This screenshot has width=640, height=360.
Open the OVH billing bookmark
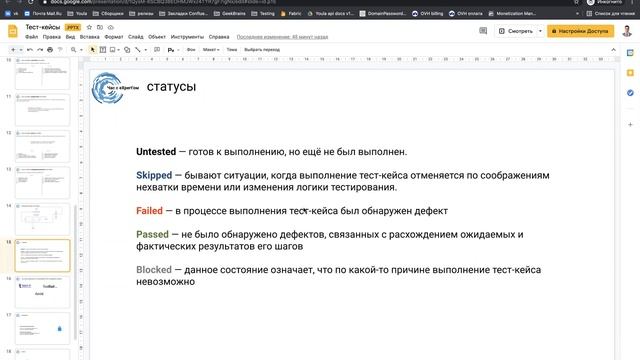click(427, 13)
